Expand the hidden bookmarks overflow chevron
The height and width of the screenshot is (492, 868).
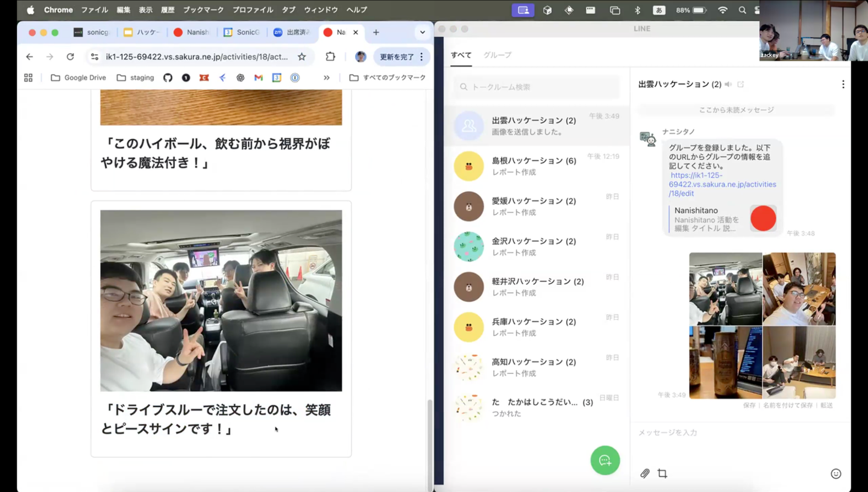click(327, 78)
